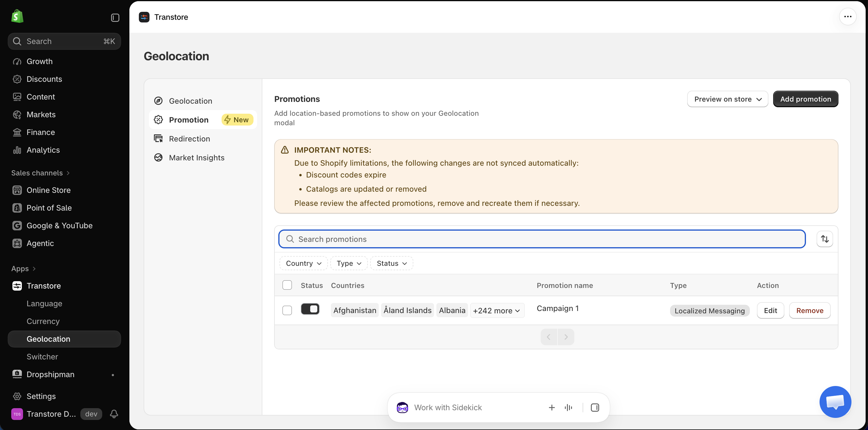Viewport: 868px width, 430px height.
Task: Click the Analytics bar chart icon
Action: point(17,150)
